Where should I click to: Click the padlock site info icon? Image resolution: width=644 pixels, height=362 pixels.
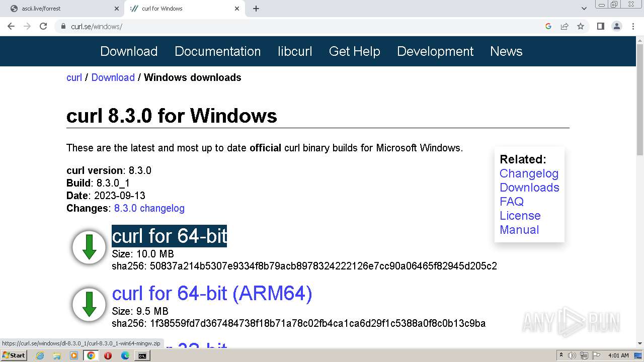point(63,26)
